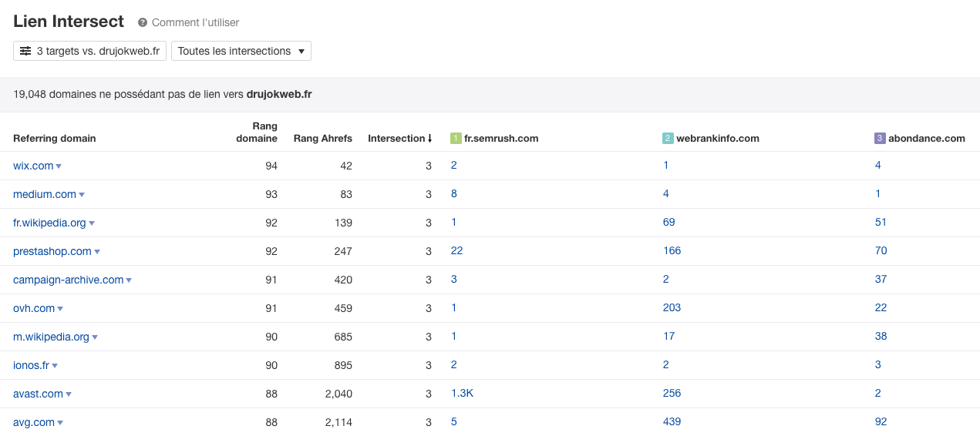Open 203 webrankinfo links for ovh.com
The height and width of the screenshot is (436, 980).
tap(672, 307)
